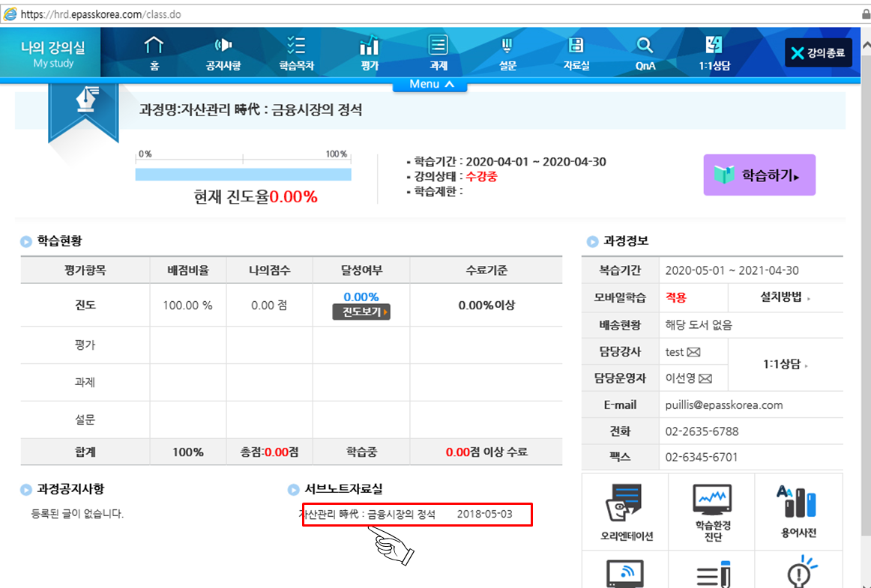Email the instructor test envelope icon
The height and width of the screenshot is (588, 871).
click(x=693, y=352)
